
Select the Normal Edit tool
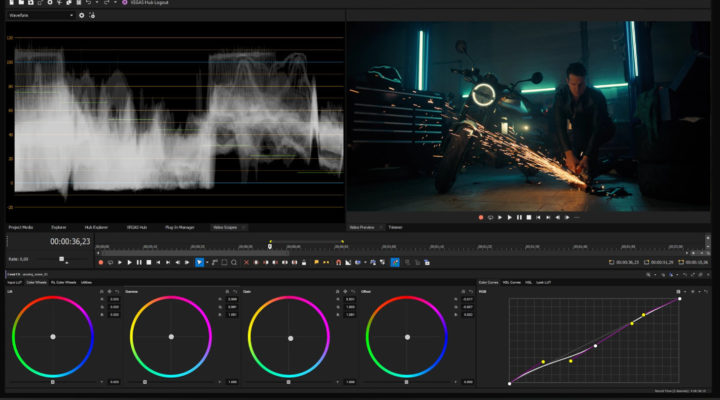coord(199,263)
